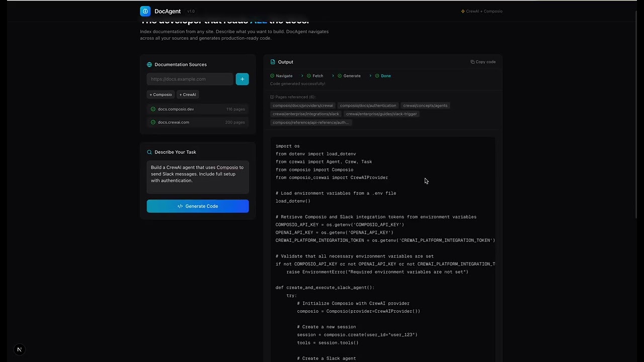Click the Describe Your Task search icon

(x=149, y=152)
